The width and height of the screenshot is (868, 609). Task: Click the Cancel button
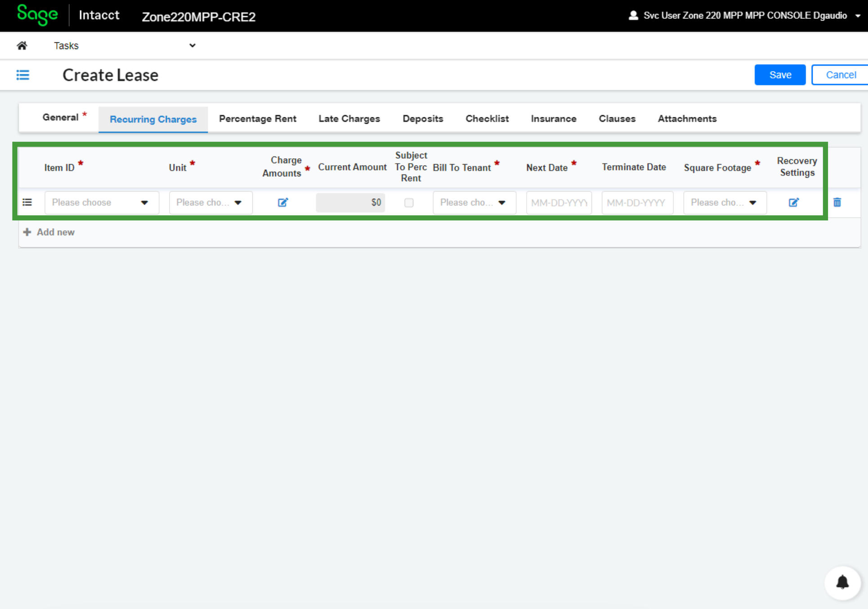coord(841,75)
